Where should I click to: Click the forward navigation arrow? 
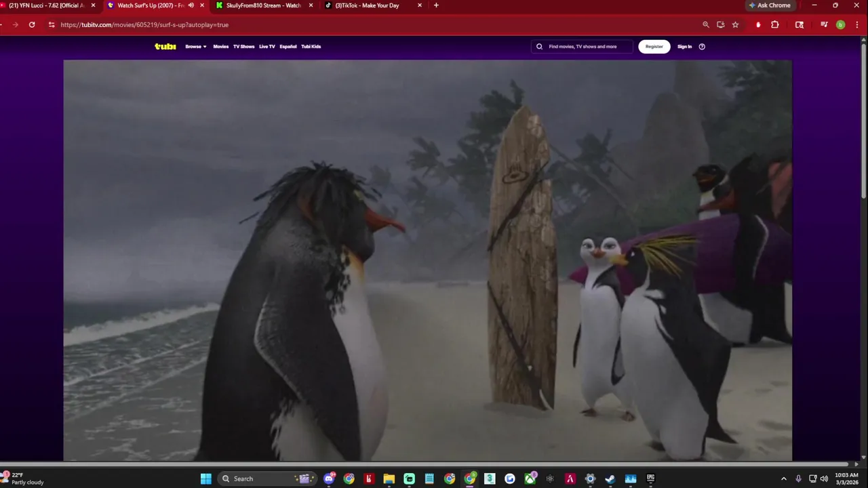tap(15, 24)
